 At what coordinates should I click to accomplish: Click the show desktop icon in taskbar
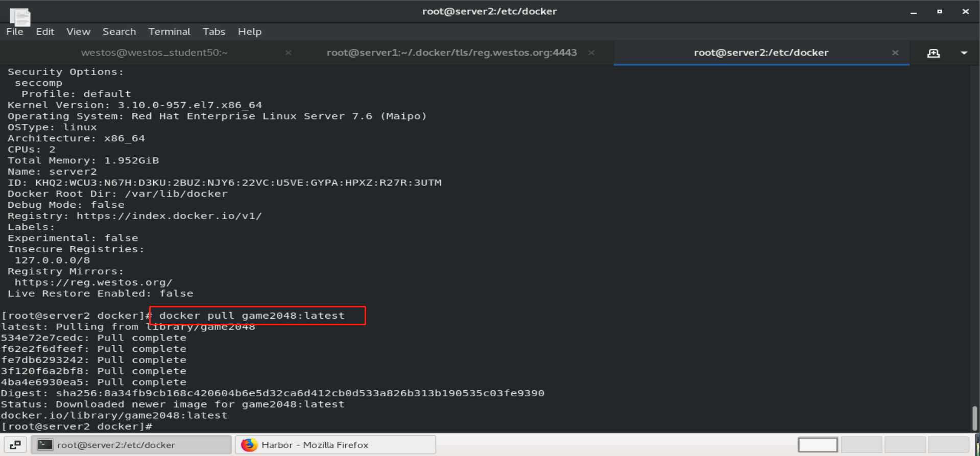click(15, 445)
